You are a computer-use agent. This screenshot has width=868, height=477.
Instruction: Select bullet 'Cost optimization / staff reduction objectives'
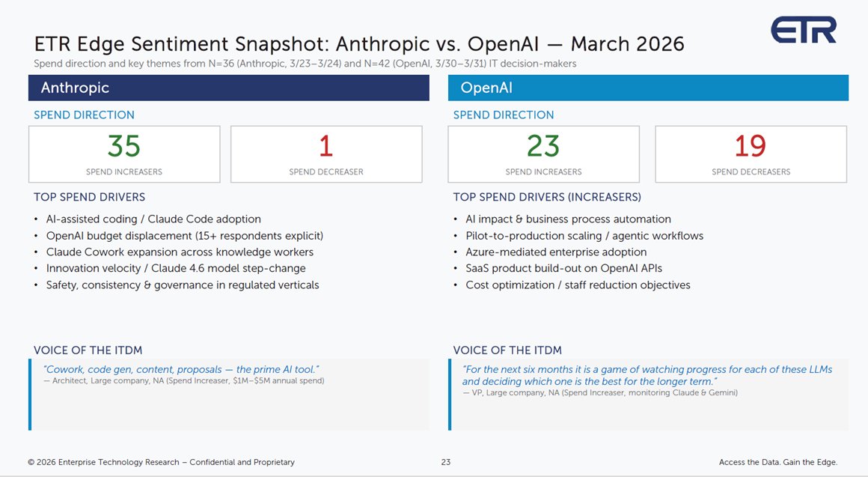[578, 285]
